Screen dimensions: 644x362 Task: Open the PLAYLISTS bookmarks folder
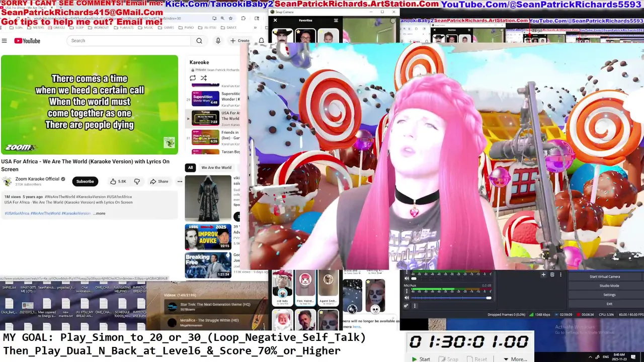pos(125,28)
